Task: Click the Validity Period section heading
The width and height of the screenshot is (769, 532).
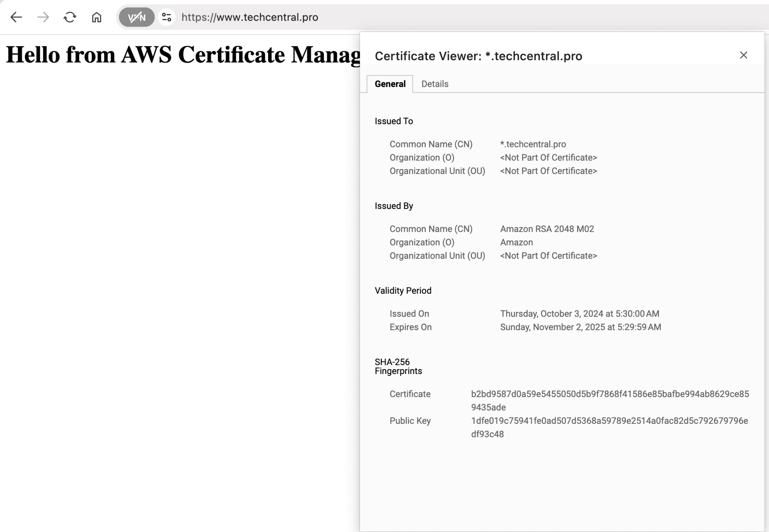Action: click(x=403, y=291)
